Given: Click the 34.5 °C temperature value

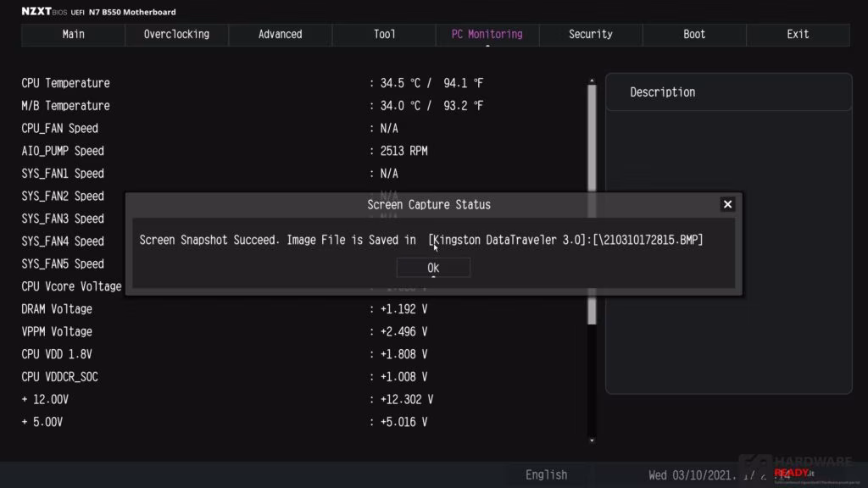Looking at the screenshot, I should pos(400,83).
